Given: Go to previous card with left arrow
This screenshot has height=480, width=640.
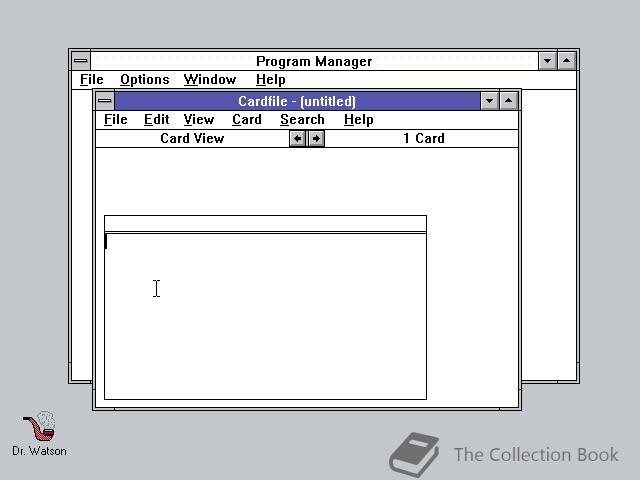Looking at the screenshot, I should [x=298, y=139].
